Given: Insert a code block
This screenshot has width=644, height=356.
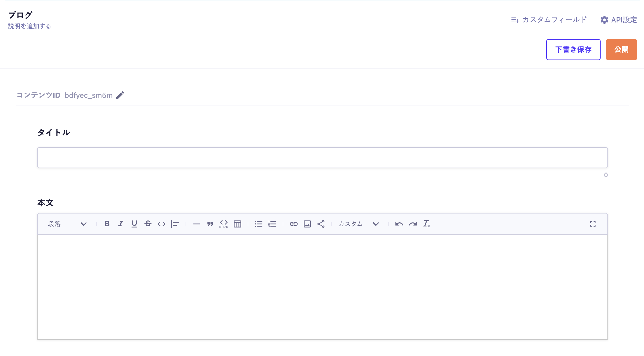Looking at the screenshot, I should click(223, 224).
